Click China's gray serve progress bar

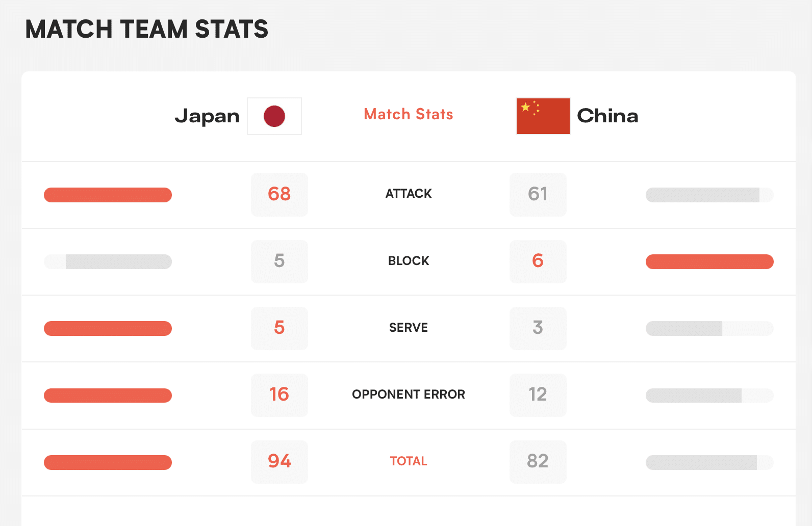point(684,328)
